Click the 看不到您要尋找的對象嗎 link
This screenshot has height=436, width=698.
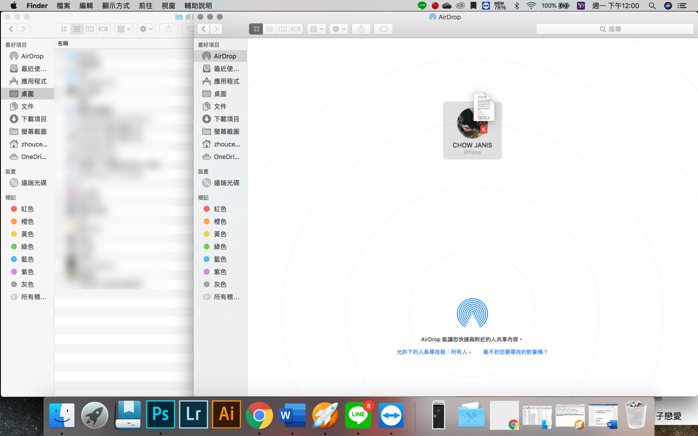(515, 352)
